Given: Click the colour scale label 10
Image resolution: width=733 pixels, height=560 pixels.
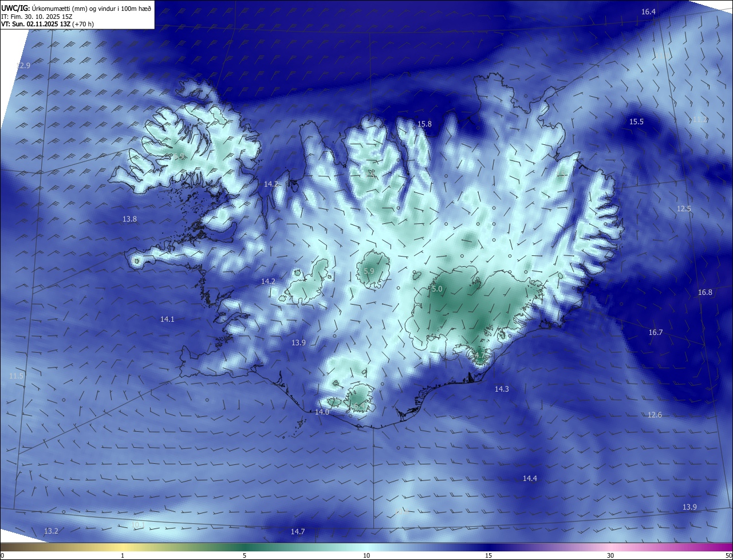Looking at the screenshot, I should tap(366, 555).
